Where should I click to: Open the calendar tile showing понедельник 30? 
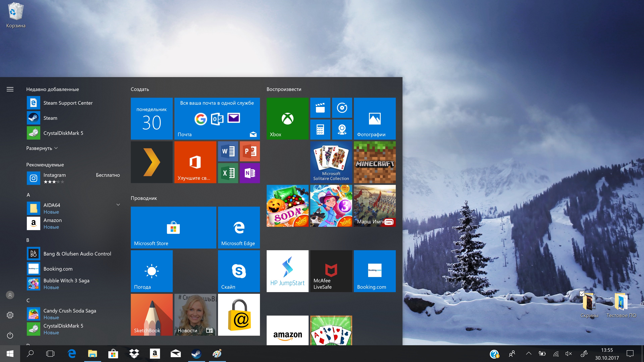click(x=151, y=118)
